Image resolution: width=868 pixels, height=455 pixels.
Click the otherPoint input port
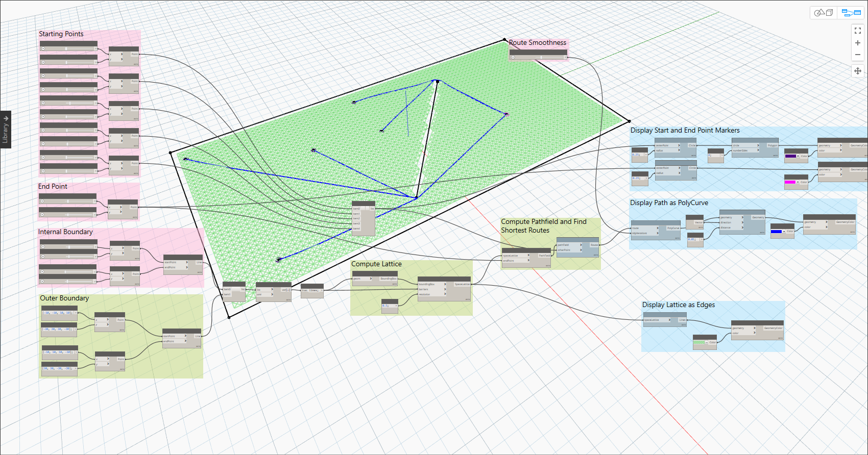569,250
